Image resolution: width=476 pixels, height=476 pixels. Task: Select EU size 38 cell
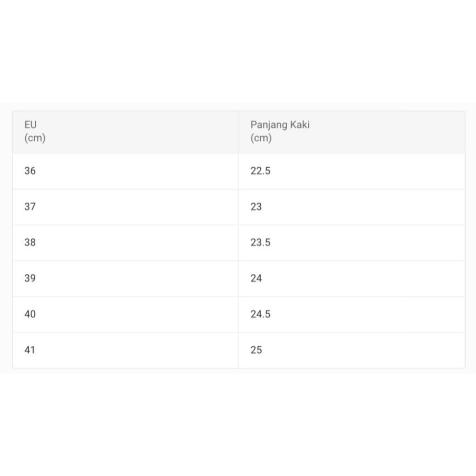(30, 243)
